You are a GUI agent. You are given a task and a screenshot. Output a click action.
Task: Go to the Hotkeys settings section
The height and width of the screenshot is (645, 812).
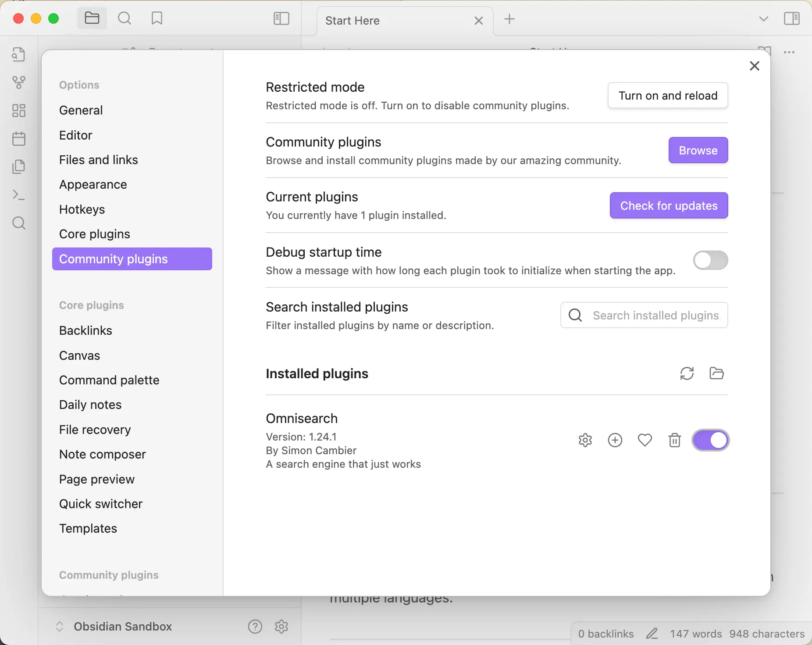[x=82, y=209]
